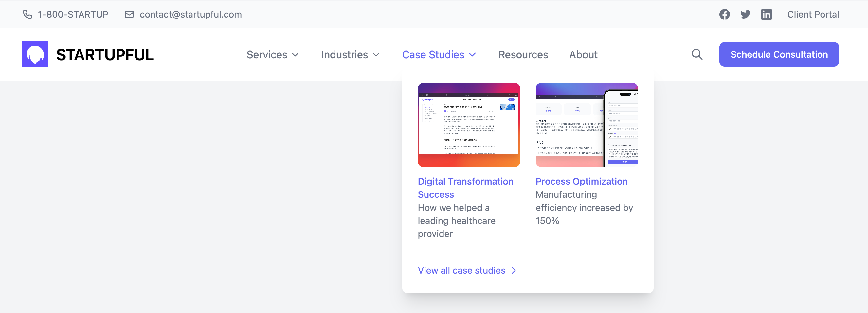Open the Client Portal link
The image size is (868, 313).
[x=813, y=14]
